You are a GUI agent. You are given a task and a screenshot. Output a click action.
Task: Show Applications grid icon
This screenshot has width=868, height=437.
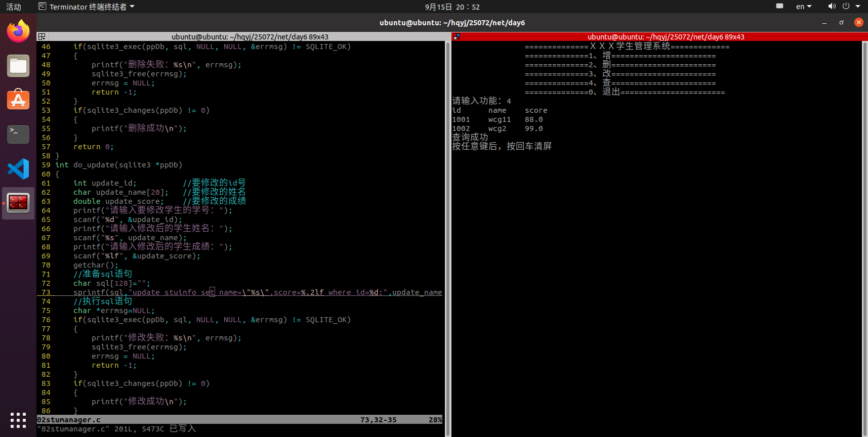click(x=18, y=420)
